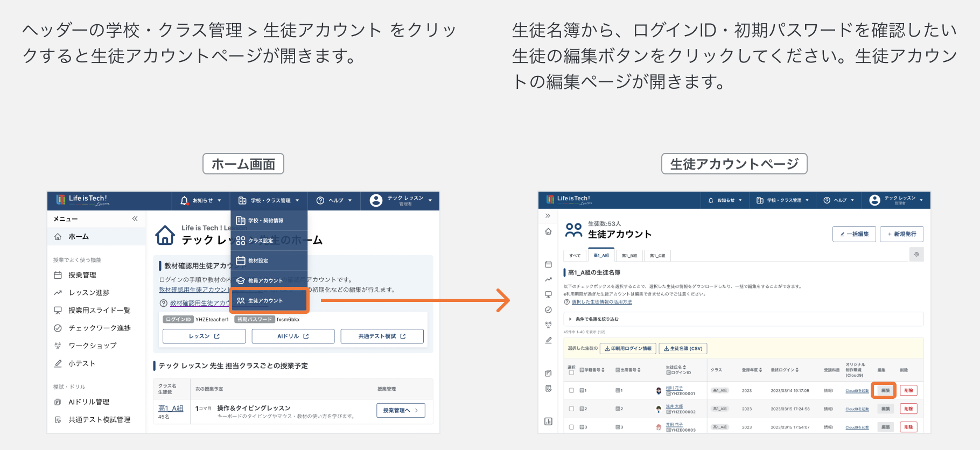Click help circle icon before 教材確認用生徒アカウント link
The width and height of the screenshot is (980, 450).
[x=164, y=303]
